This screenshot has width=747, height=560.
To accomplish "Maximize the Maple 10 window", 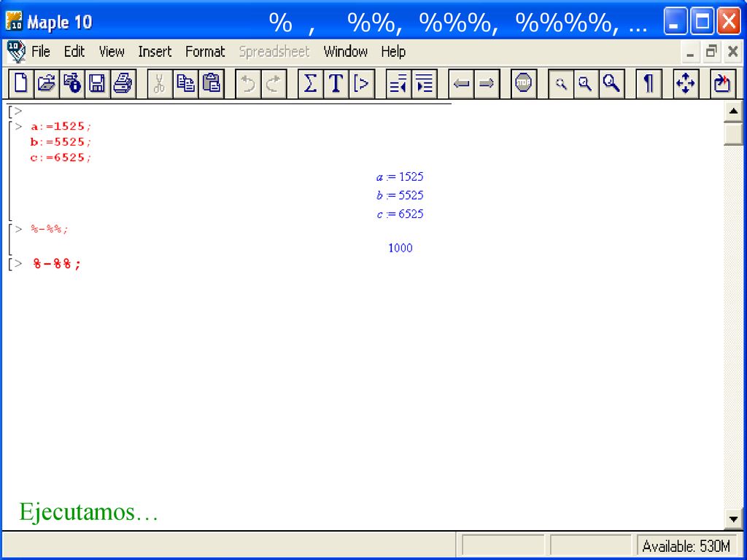I will coord(703,21).
